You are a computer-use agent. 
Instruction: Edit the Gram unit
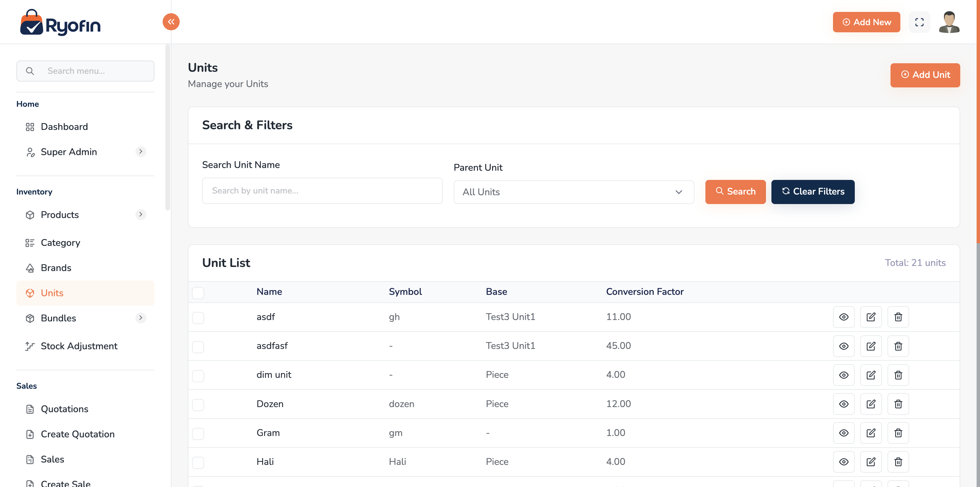[870, 433]
